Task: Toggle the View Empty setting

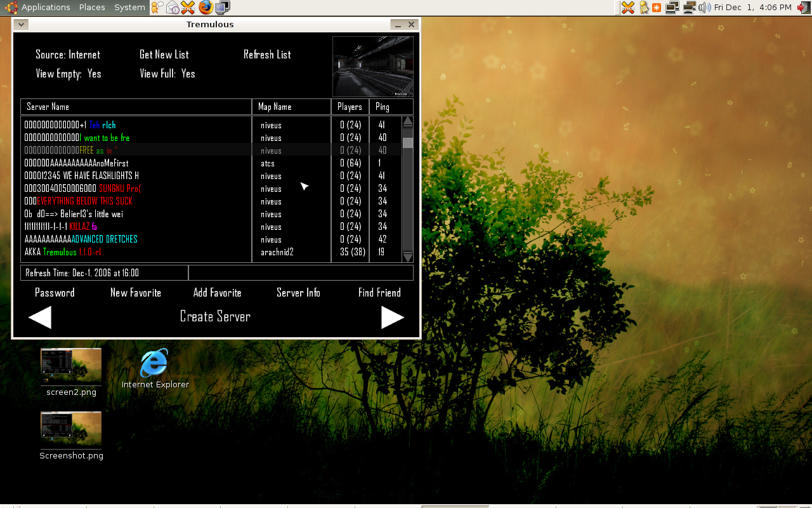Action: pos(69,74)
